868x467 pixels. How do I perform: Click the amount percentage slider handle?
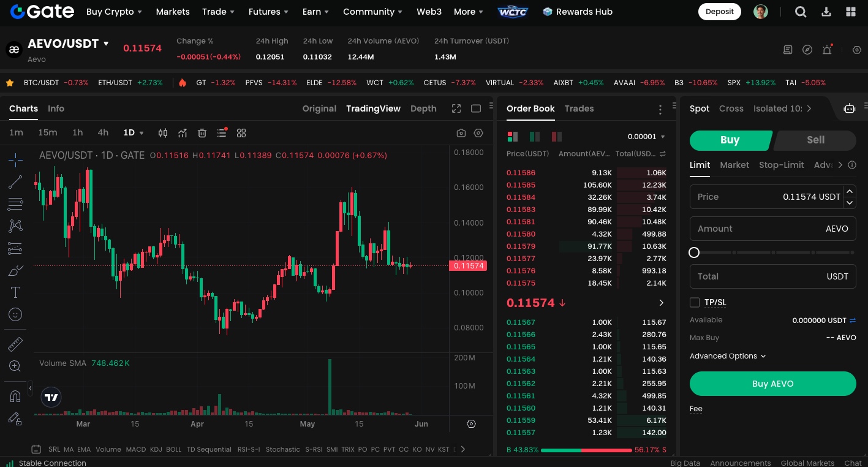click(x=694, y=252)
